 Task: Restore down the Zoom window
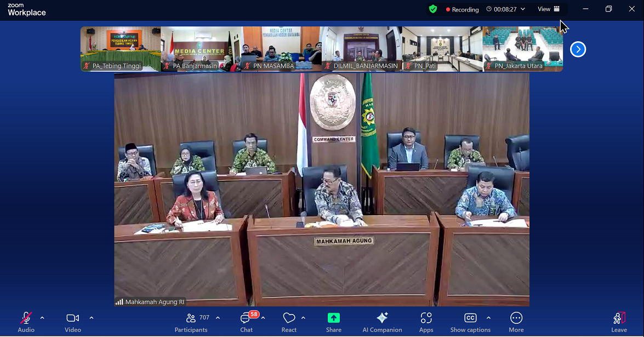pos(609,9)
